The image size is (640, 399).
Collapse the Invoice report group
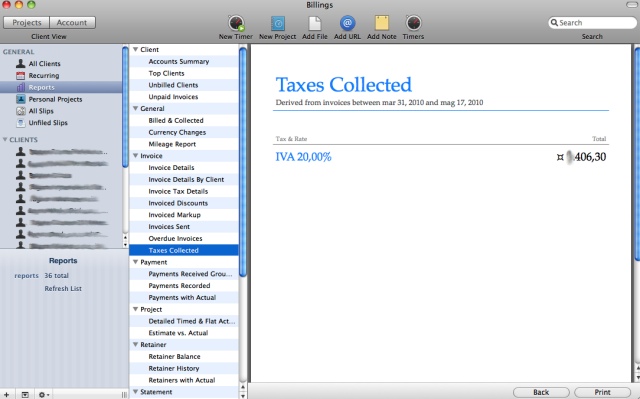(x=136, y=156)
